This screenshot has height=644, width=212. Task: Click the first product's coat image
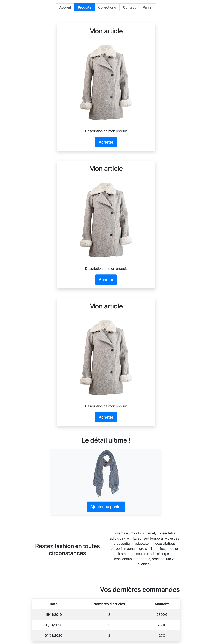(106, 82)
